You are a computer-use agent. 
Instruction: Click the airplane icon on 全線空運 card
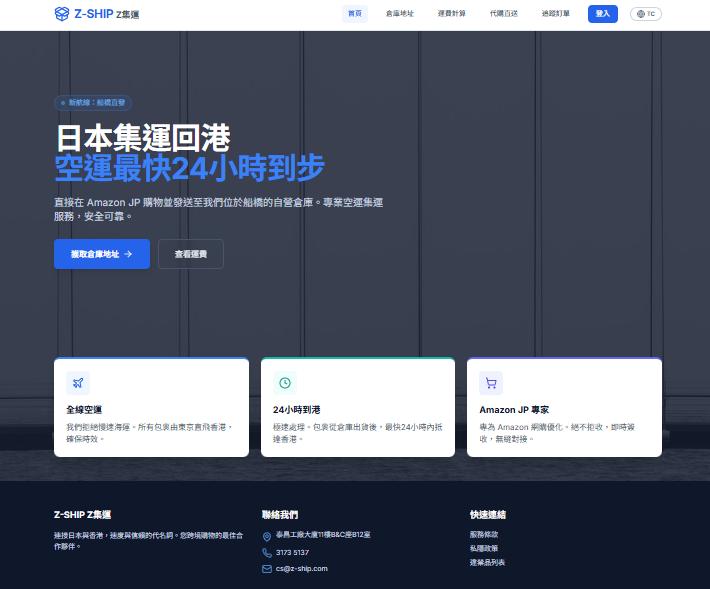point(78,383)
